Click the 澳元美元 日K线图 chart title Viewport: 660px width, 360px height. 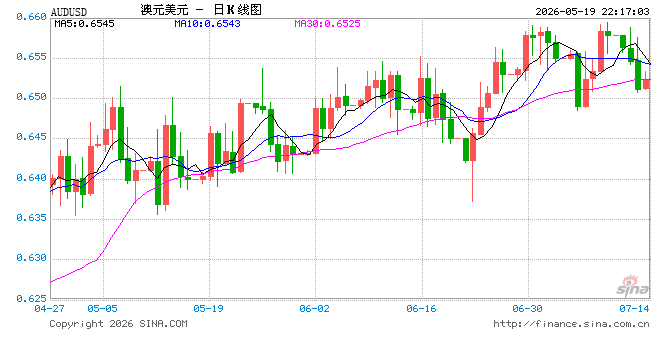point(201,10)
